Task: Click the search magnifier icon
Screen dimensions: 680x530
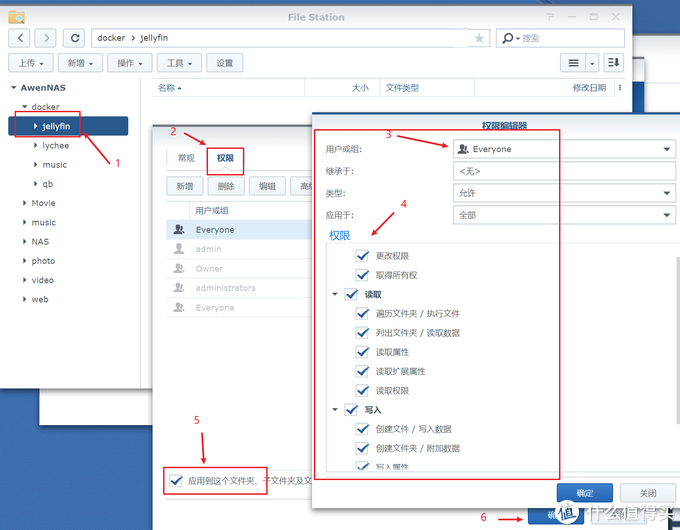Action: pyautogui.click(x=509, y=38)
